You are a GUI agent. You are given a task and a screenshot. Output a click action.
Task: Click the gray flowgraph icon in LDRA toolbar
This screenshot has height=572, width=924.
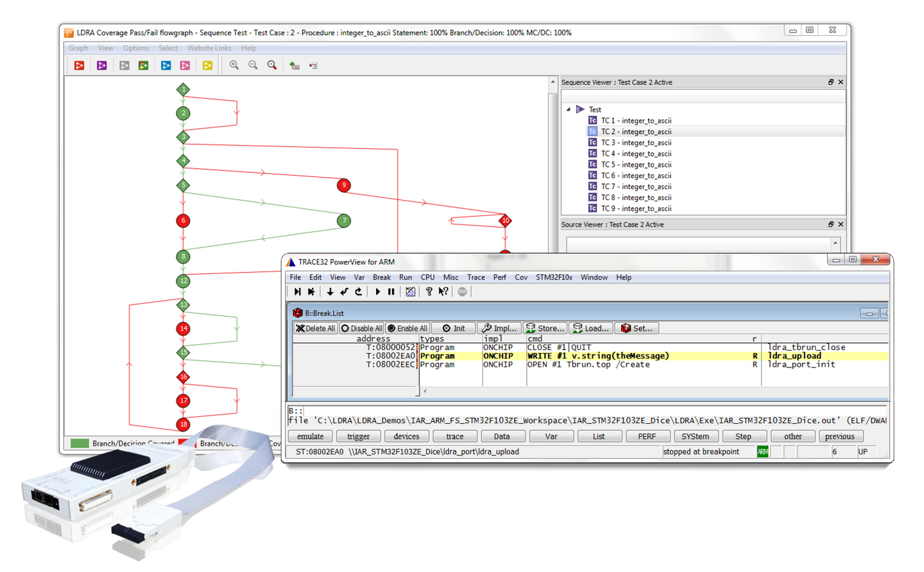[124, 65]
